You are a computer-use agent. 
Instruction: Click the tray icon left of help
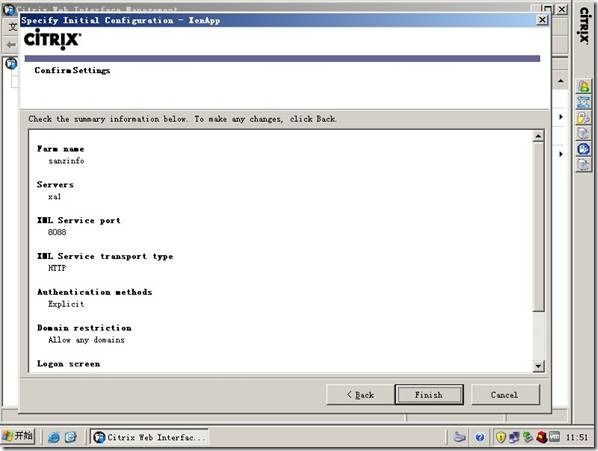click(460, 437)
